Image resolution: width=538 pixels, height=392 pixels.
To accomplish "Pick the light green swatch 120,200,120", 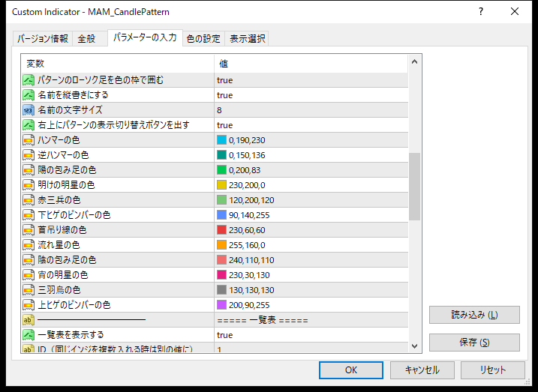I will click(221, 200).
